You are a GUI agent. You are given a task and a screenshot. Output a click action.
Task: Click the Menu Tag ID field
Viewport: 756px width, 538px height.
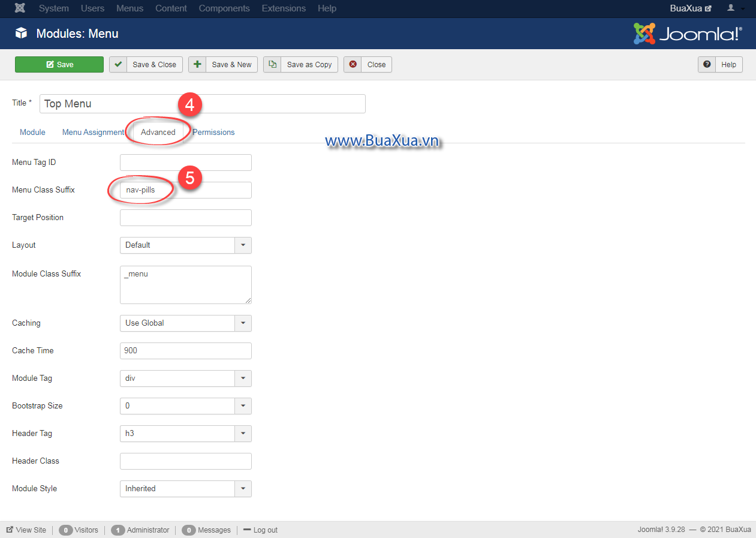pos(186,163)
